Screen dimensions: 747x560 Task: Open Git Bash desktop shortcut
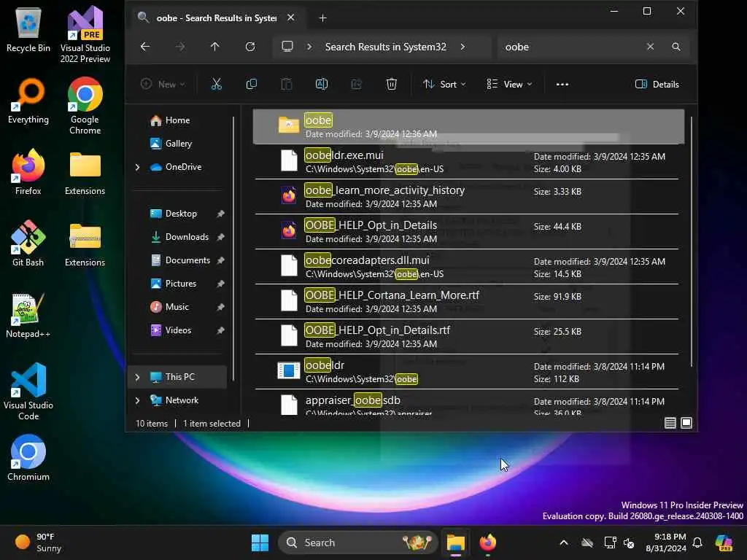[x=28, y=244]
